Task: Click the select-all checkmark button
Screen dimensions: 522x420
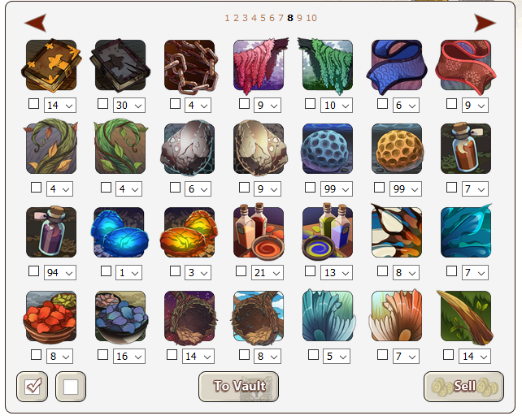Action: pyautogui.click(x=33, y=387)
